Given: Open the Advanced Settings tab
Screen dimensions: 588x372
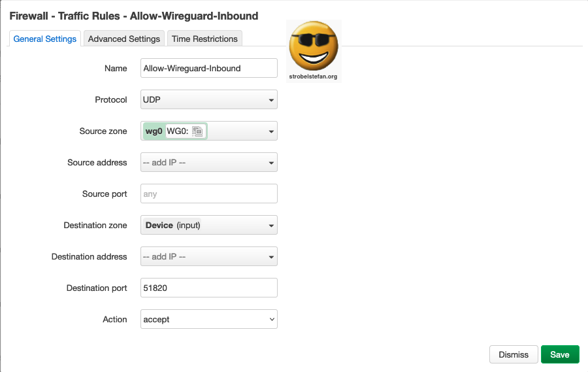Looking at the screenshot, I should [123, 39].
